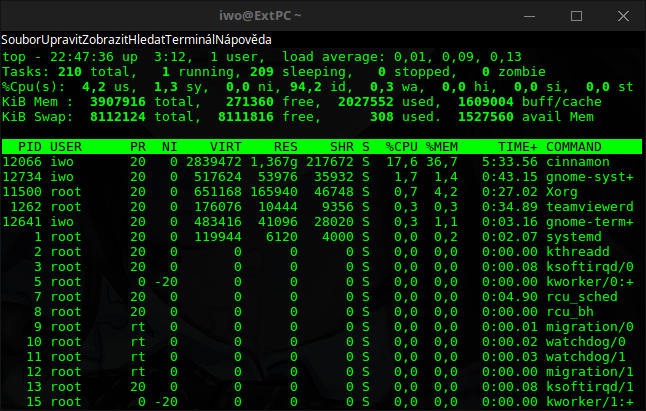The width and height of the screenshot is (646, 411).
Task: Open the Nápověda help menu
Action: [276, 40]
